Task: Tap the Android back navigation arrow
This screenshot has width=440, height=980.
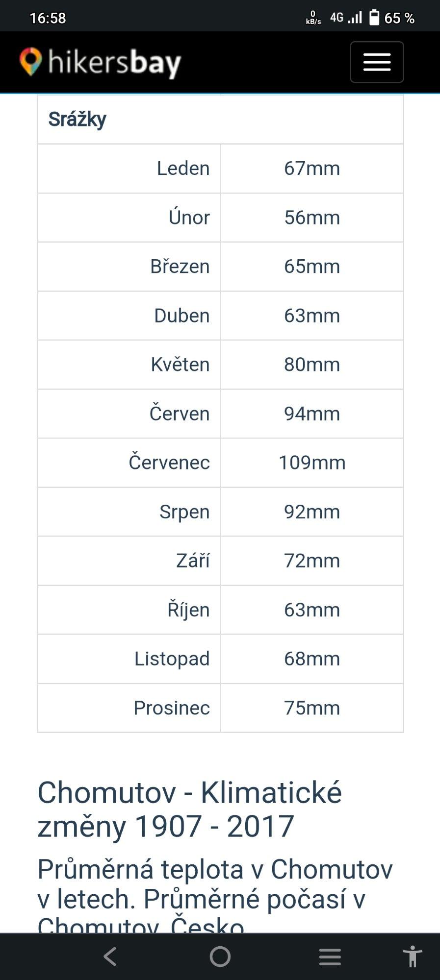Action: point(110,956)
